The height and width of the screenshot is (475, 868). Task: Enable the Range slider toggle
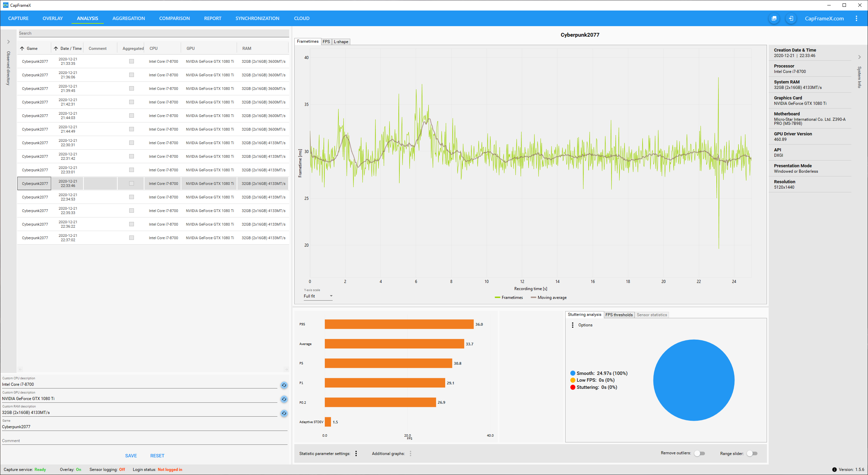[752, 454]
